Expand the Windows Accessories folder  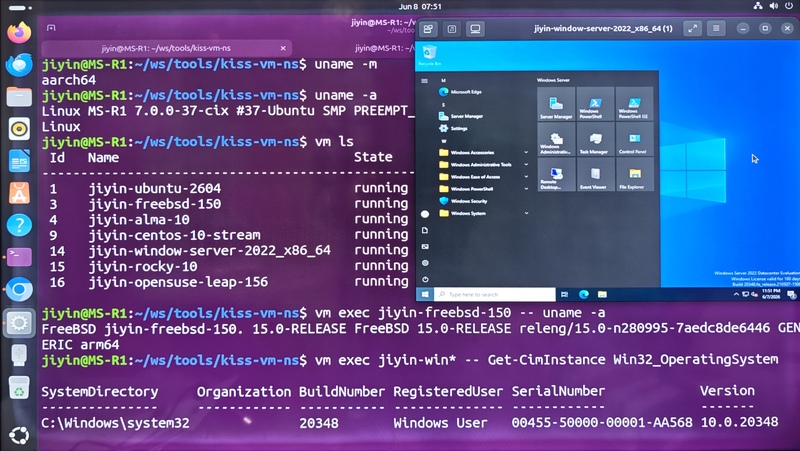(x=484, y=152)
